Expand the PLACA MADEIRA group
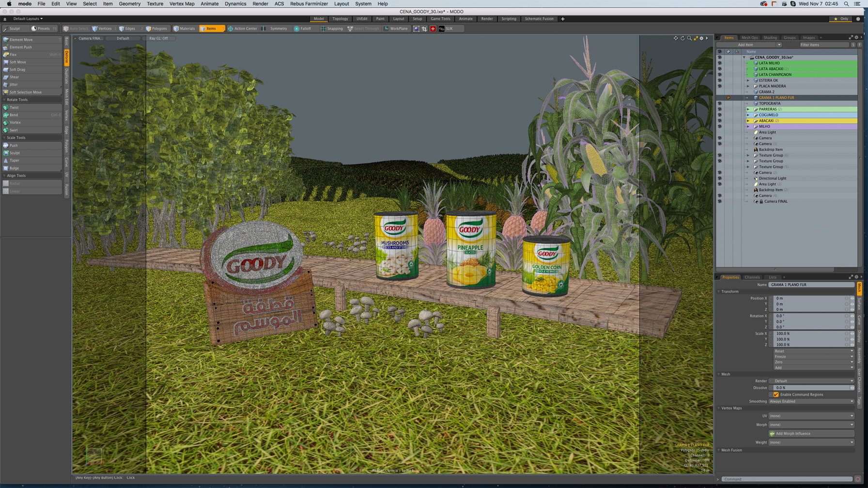868x488 pixels. click(x=748, y=86)
